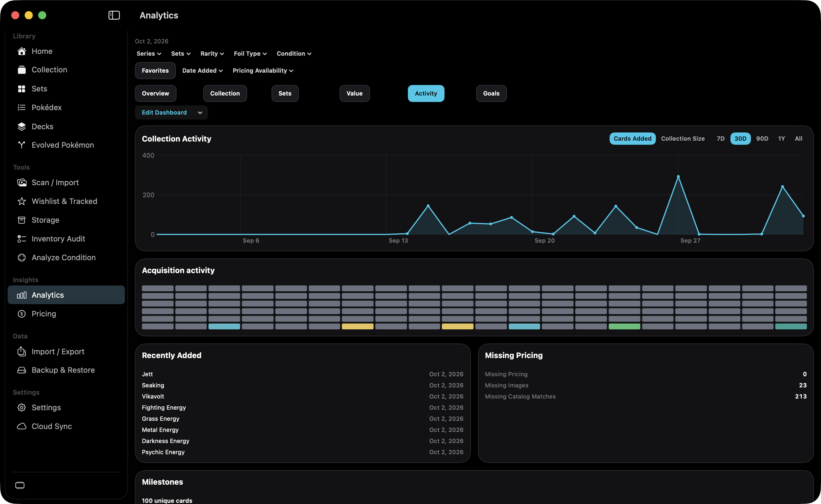Open the Collection sidebar item
This screenshot has height=504, width=821.
point(66,70)
